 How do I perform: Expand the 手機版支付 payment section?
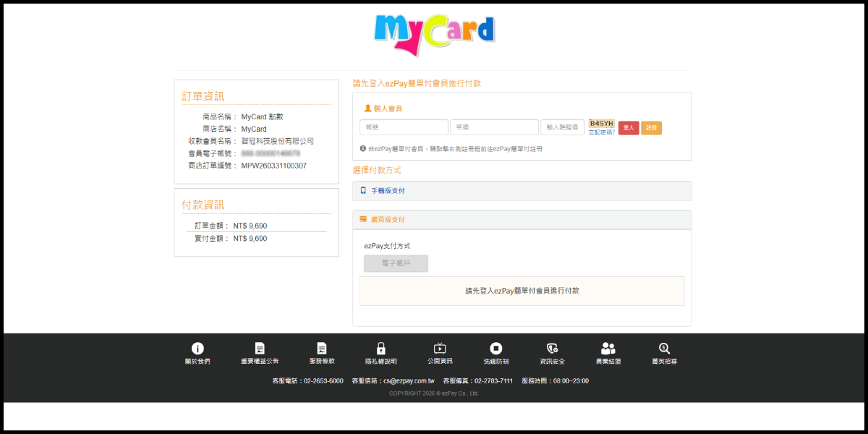(x=388, y=191)
